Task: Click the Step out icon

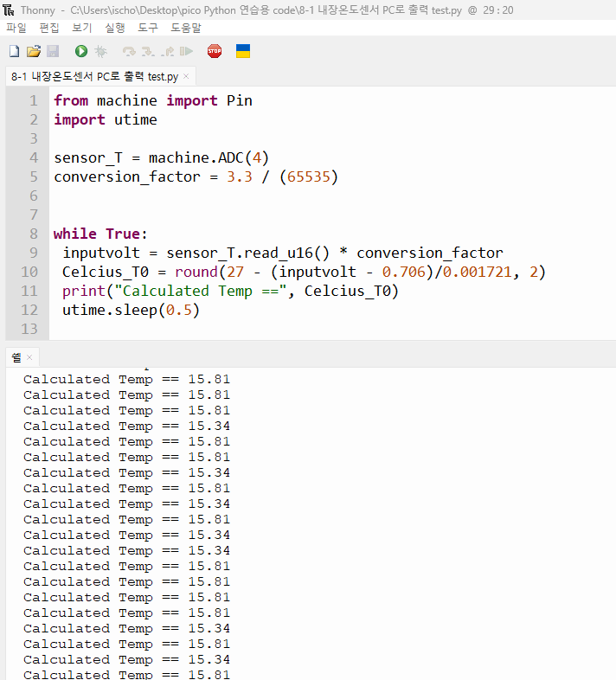Action: pos(168,52)
